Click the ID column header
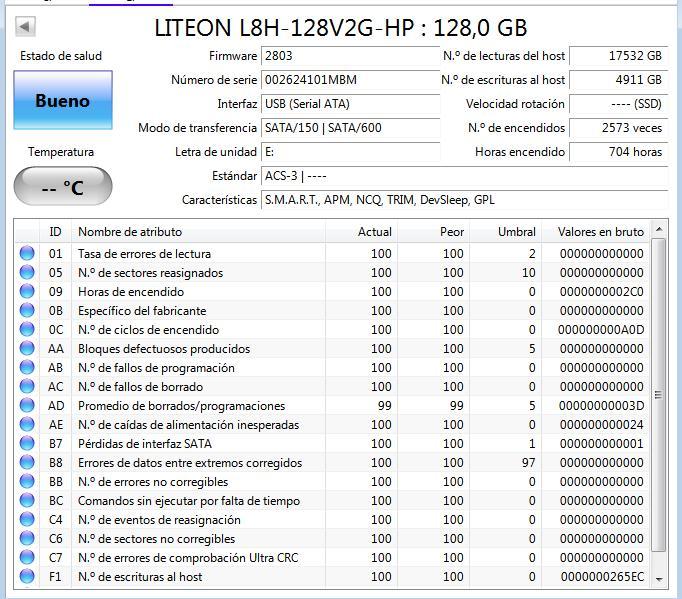Screen dimensions: 682x599 pyautogui.click(x=55, y=231)
